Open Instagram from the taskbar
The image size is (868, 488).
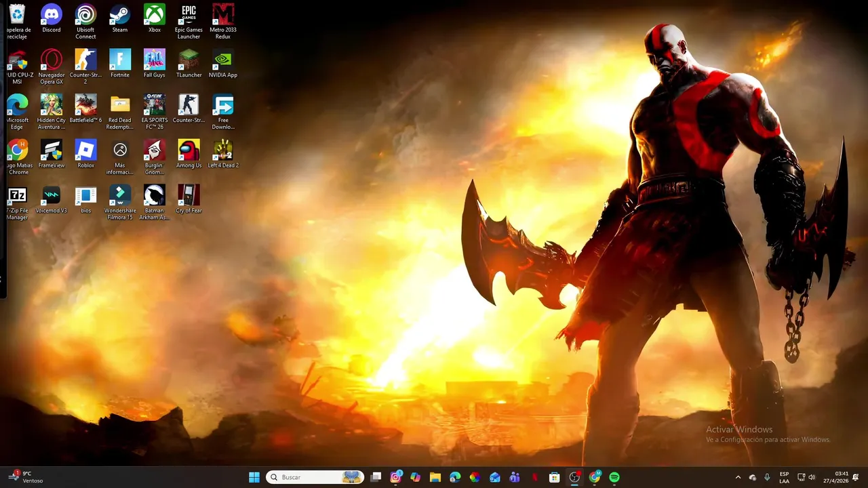(x=396, y=477)
